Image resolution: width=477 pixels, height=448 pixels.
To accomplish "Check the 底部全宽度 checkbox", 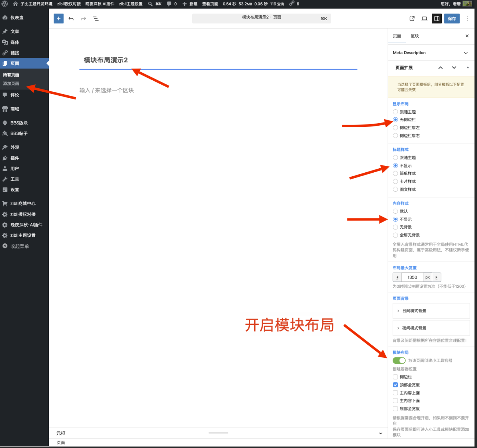I will [396, 409].
